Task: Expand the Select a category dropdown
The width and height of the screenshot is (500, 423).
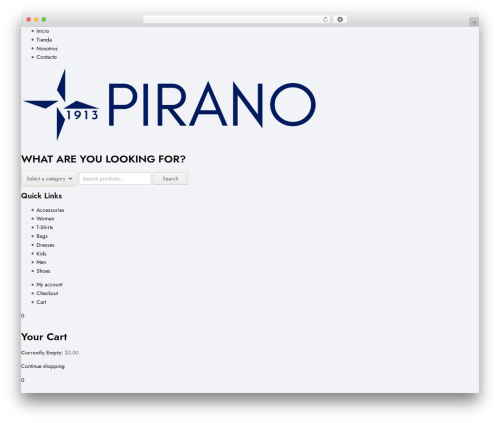Action: point(49,179)
